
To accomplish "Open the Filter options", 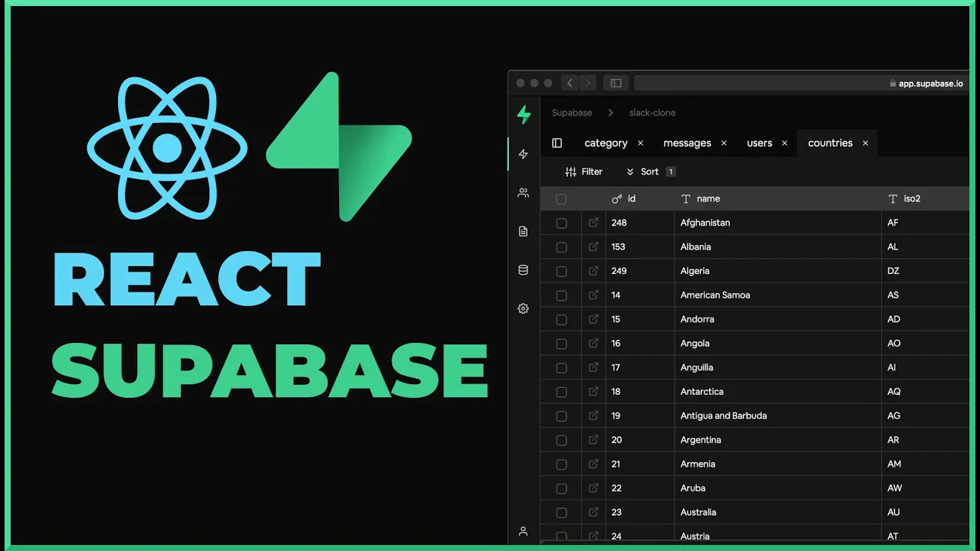I will point(583,171).
